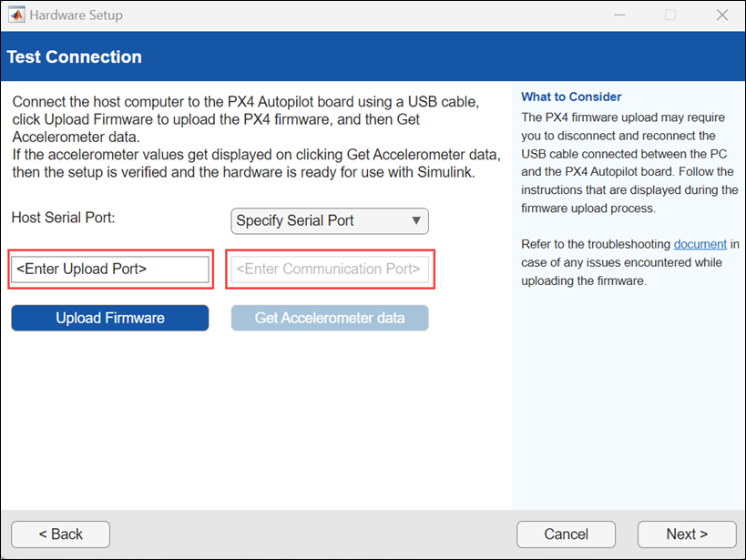Open the troubleshooting document link
The image size is (746, 560).
700,244
